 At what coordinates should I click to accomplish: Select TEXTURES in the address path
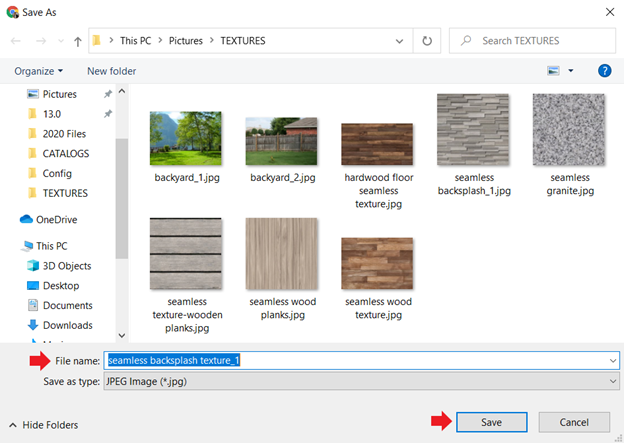point(243,41)
